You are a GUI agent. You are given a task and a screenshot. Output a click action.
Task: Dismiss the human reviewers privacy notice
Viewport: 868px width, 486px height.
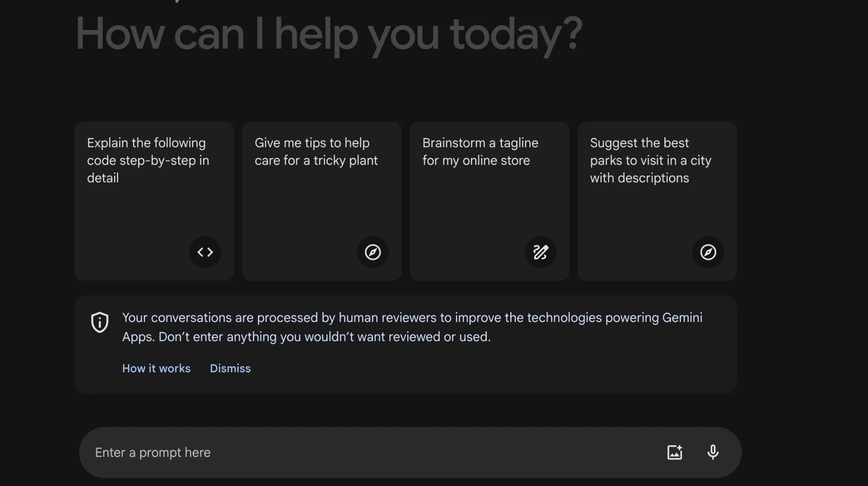click(x=230, y=368)
